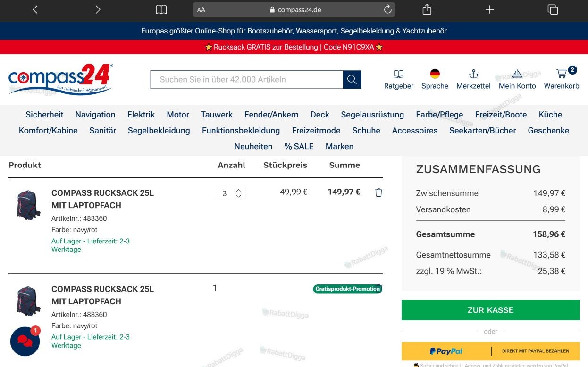Open the Segelbekleidung category menu
The image size is (588, 367).
159,130
